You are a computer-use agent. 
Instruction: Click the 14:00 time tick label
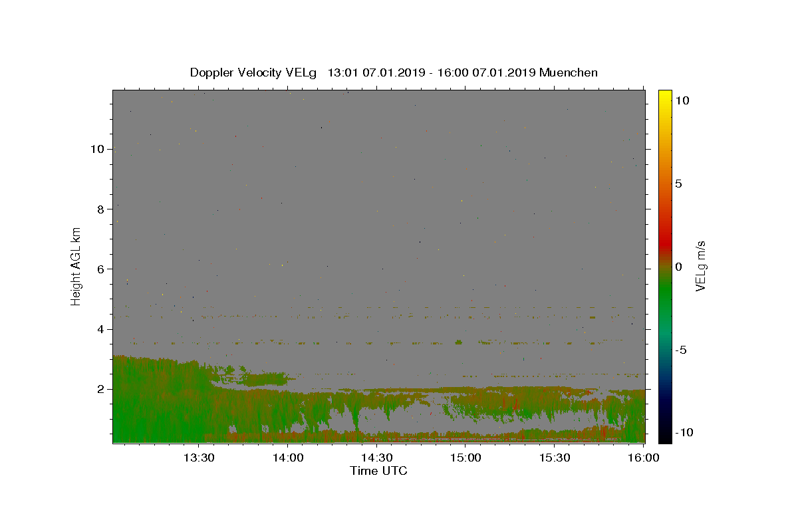[x=288, y=458]
